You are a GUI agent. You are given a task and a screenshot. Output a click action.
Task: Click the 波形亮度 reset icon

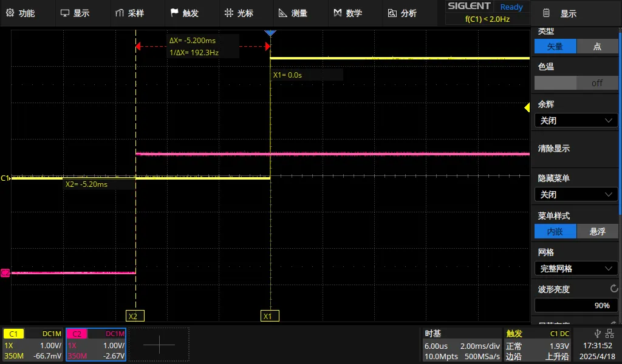tap(614, 289)
